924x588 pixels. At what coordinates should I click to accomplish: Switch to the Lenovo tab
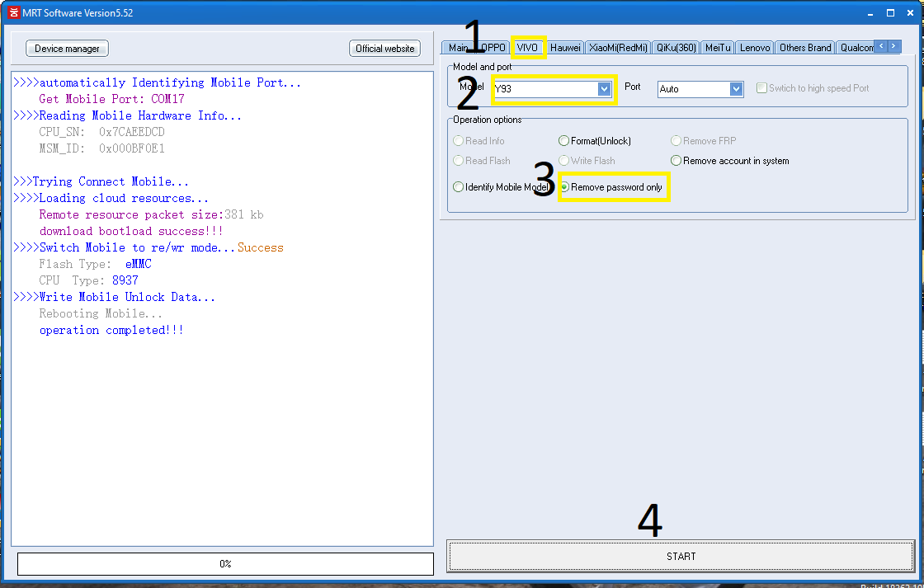[755, 48]
